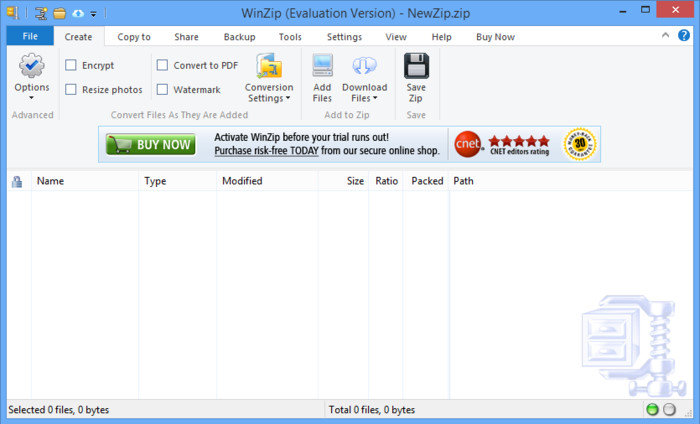Open the WinZip help question mark icon

coord(683,35)
